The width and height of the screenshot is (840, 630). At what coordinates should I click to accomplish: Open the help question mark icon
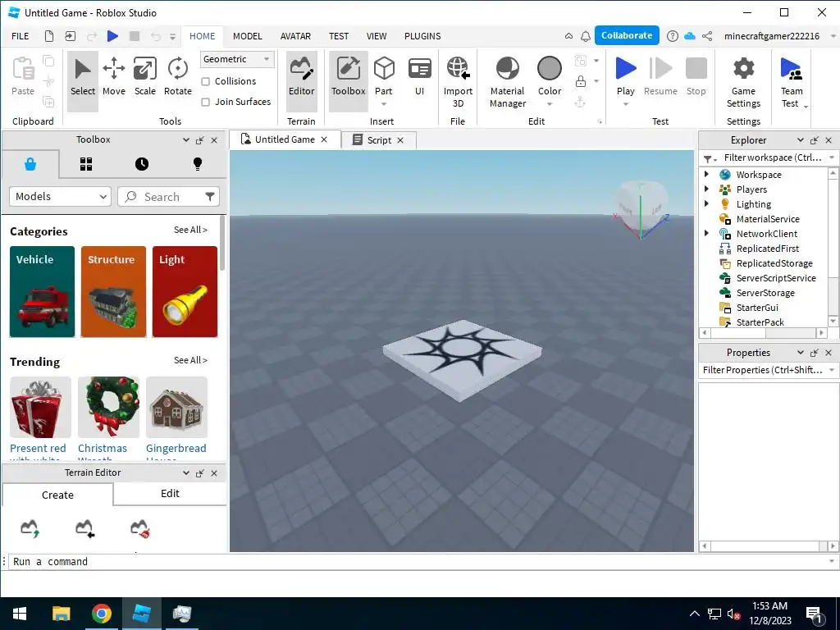[x=673, y=36]
